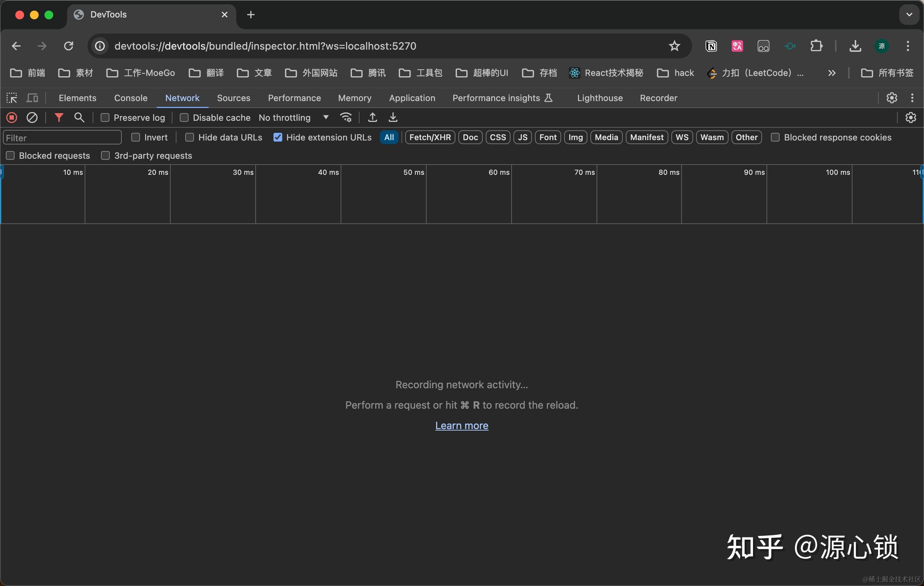Switch to Elements tab
The image size is (924, 586).
click(x=78, y=98)
